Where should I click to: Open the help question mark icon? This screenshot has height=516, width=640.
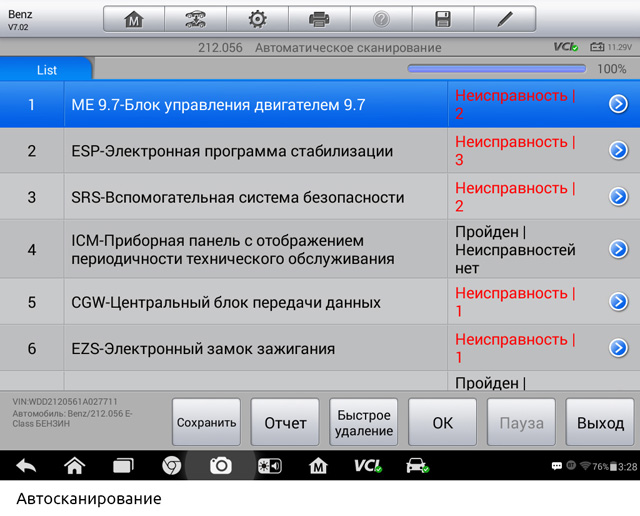[x=381, y=19]
